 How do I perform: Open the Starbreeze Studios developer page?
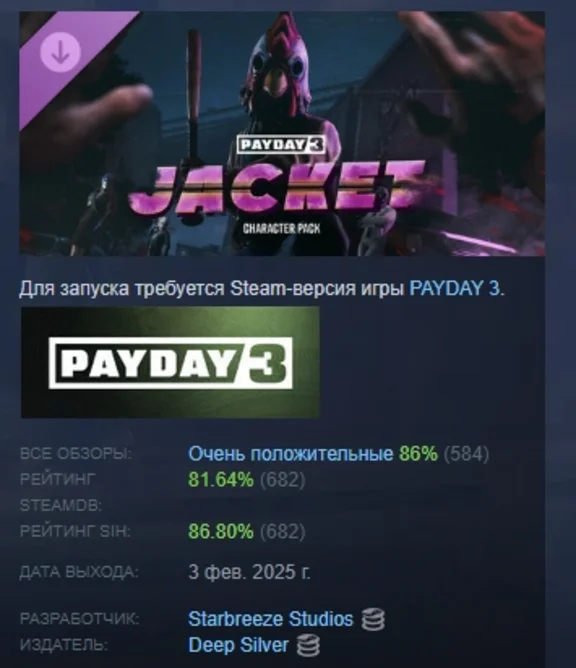pyautogui.click(x=271, y=619)
